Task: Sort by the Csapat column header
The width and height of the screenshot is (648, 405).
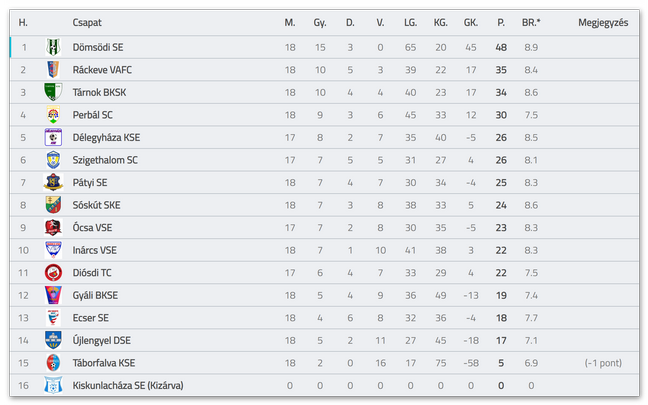Action: coord(87,23)
